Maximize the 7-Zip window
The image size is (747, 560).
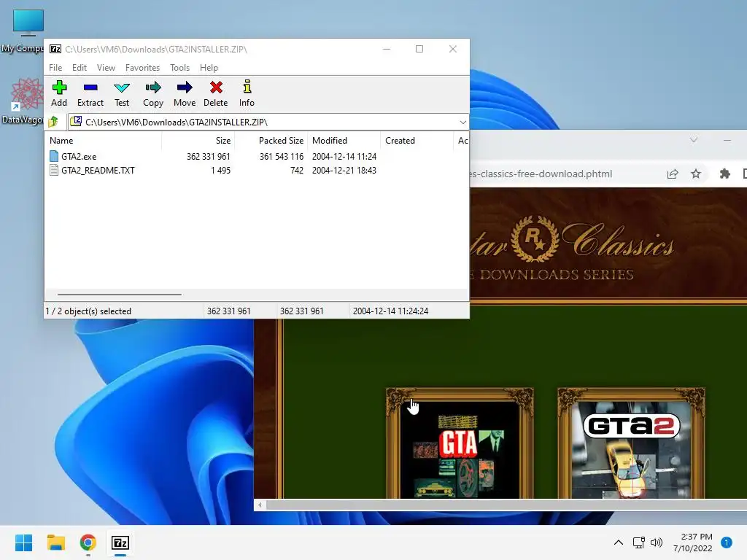click(419, 49)
